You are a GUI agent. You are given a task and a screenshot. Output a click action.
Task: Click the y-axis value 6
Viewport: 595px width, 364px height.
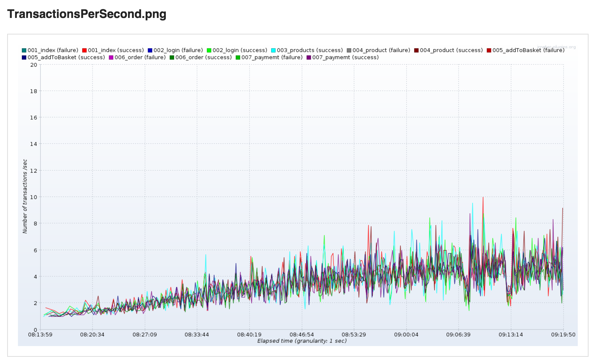click(36, 250)
